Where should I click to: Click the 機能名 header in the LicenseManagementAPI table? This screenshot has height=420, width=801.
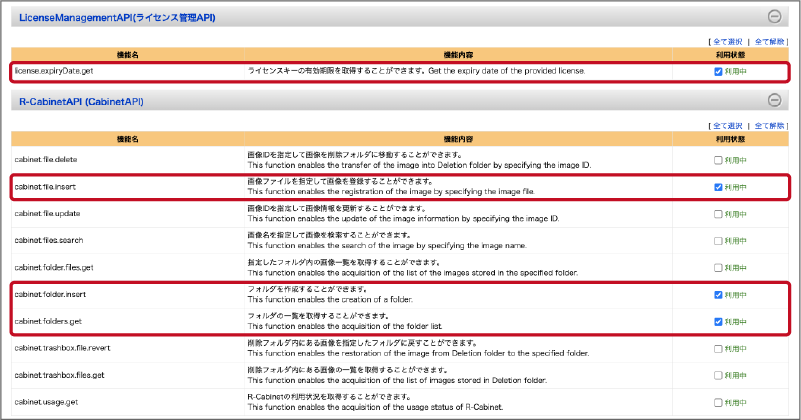(128, 55)
